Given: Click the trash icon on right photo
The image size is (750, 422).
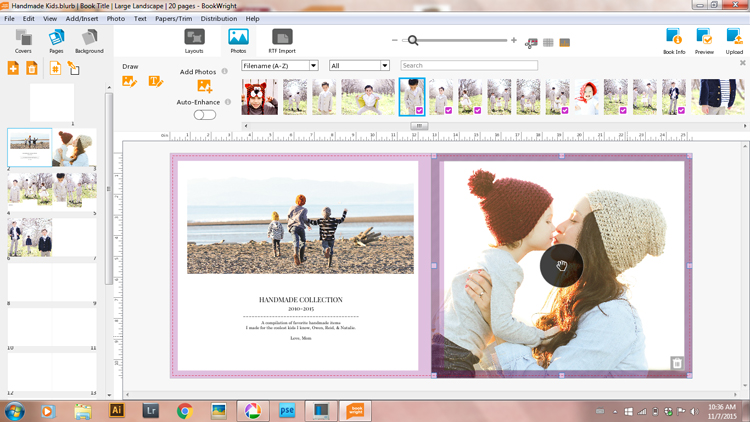Looking at the screenshot, I should tap(677, 363).
